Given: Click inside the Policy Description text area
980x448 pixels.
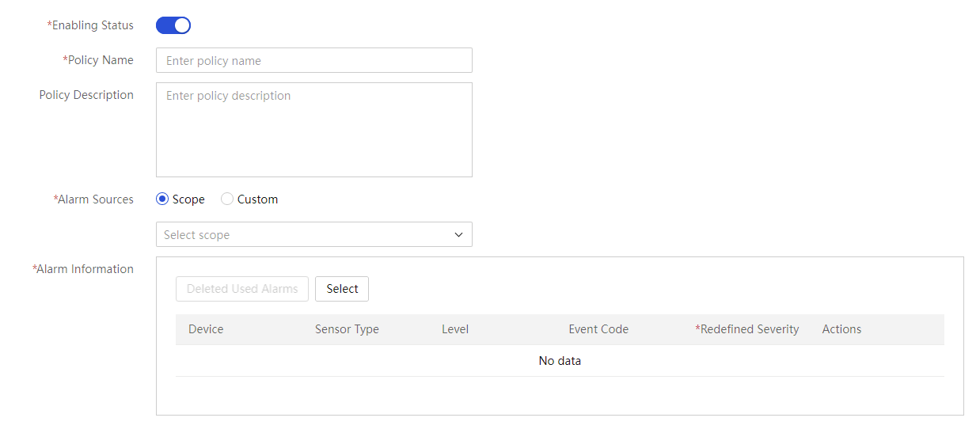Looking at the screenshot, I should [x=314, y=130].
